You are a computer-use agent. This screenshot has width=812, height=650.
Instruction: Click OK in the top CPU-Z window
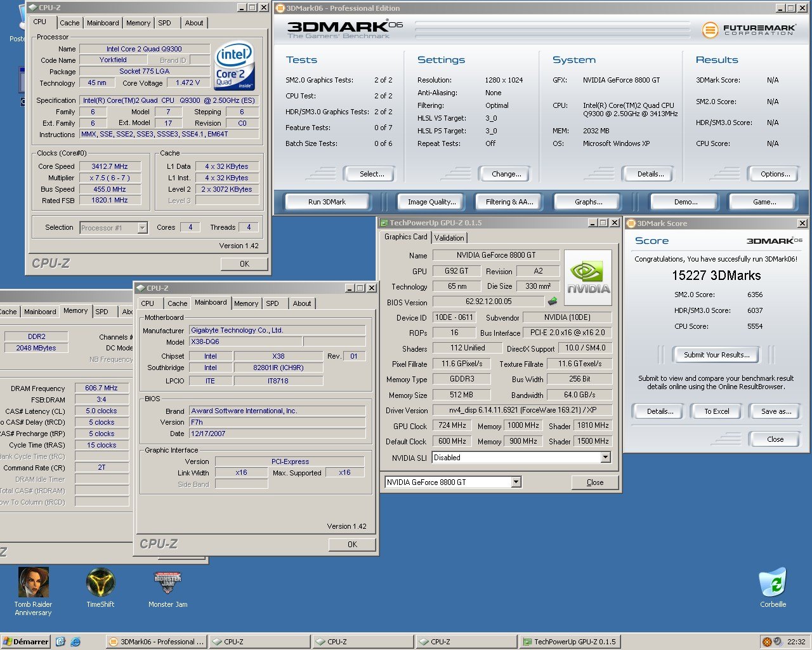coord(244,264)
